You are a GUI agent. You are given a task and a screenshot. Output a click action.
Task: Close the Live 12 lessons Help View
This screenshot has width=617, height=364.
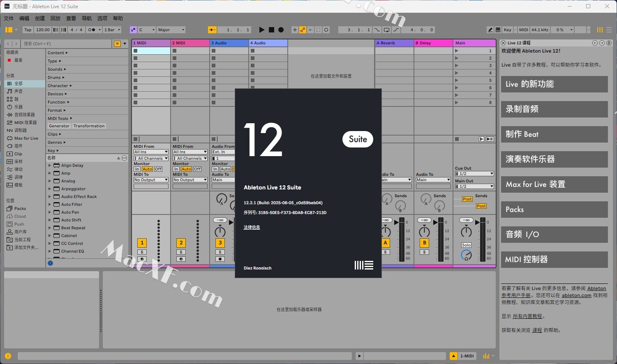(504, 43)
